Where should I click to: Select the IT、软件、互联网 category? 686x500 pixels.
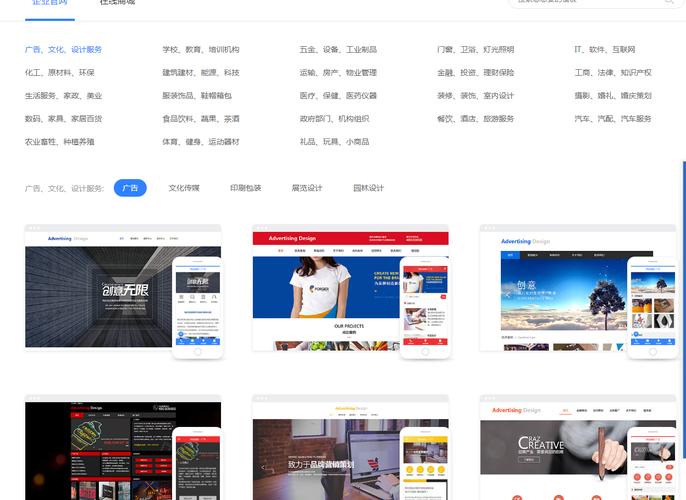click(605, 49)
